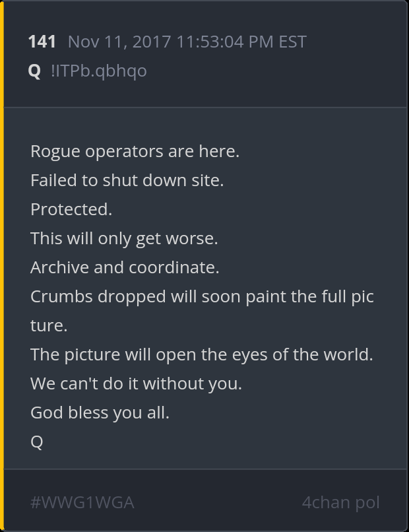Image resolution: width=409 pixels, height=532 pixels.
Task: Click the word "EST" in the timestamp
Action: [x=292, y=42]
